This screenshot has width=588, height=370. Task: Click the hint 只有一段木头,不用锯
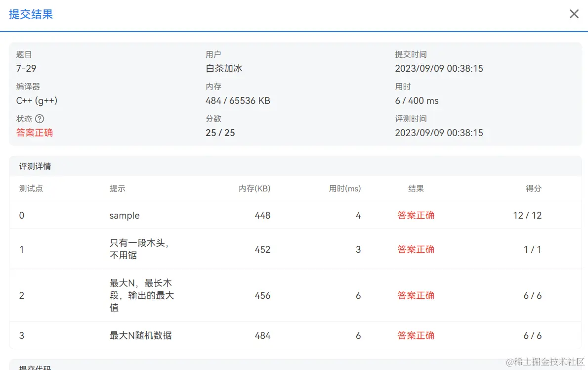pyautogui.click(x=139, y=249)
